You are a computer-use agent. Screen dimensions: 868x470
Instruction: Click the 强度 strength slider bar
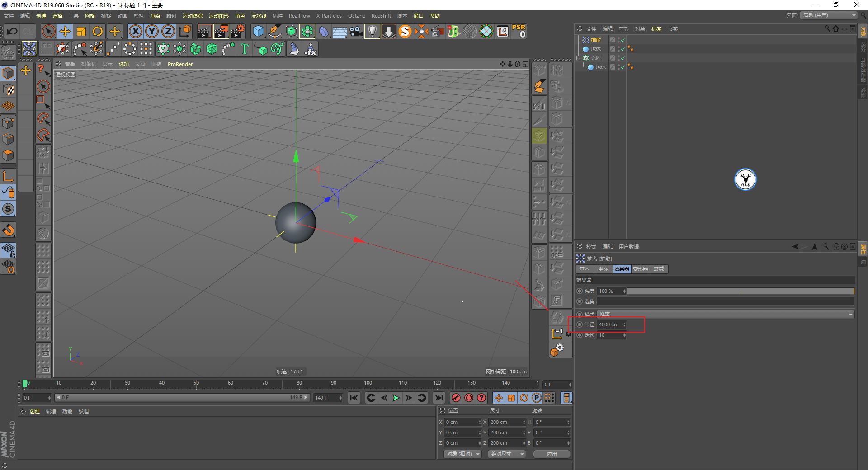[741, 291]
